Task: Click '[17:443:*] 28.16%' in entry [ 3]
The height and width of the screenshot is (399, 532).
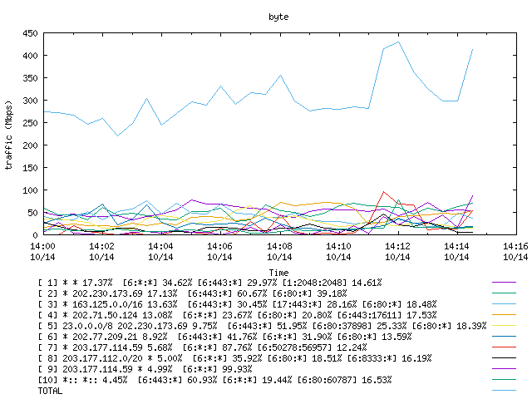Action: [x=314, y=304]
